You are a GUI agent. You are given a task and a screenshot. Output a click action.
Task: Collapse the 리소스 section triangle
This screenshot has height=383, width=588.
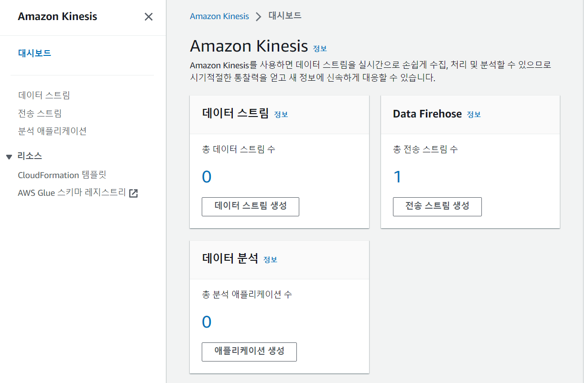[x=9, y=157]
